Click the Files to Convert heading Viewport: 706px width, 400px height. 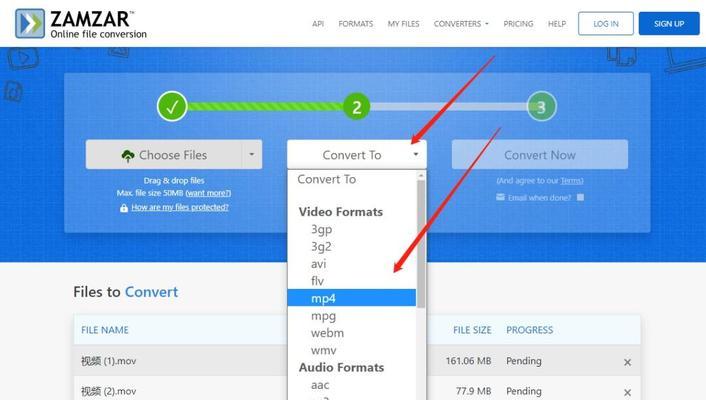coord(126,292)
